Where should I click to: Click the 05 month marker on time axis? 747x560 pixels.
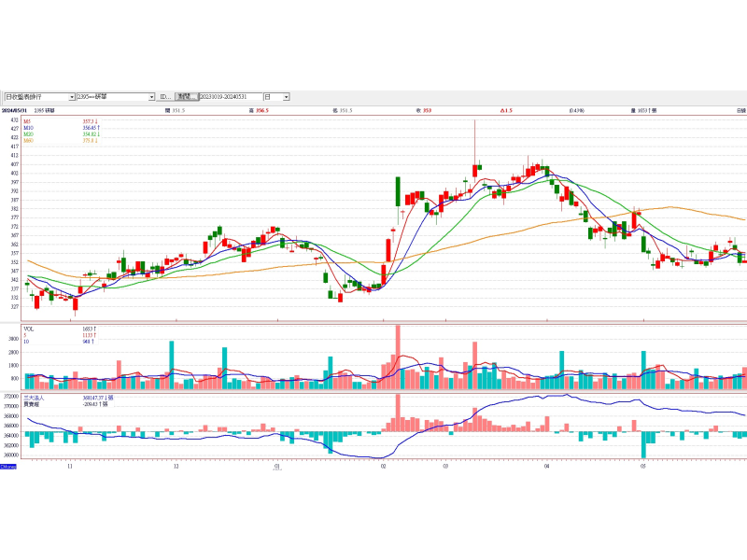click(x=642, y=466)
